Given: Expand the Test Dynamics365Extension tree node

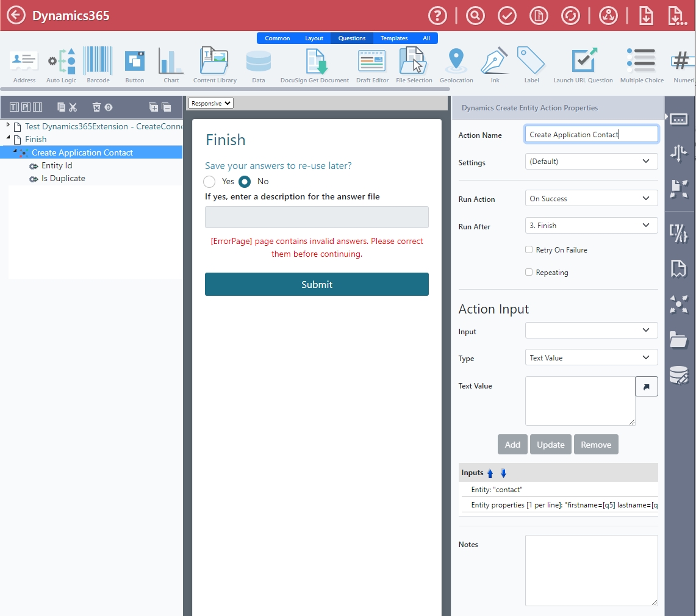Looking at the screenshot, I should coord(8,125).
